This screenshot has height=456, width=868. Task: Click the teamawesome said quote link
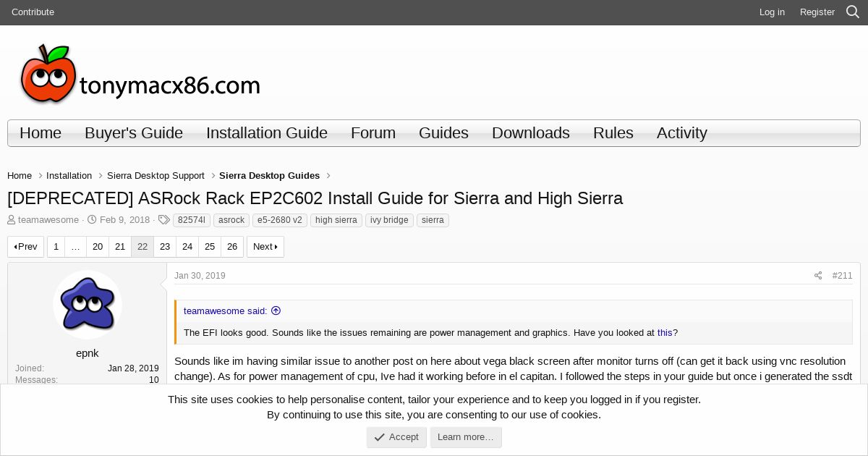point(226,311)
